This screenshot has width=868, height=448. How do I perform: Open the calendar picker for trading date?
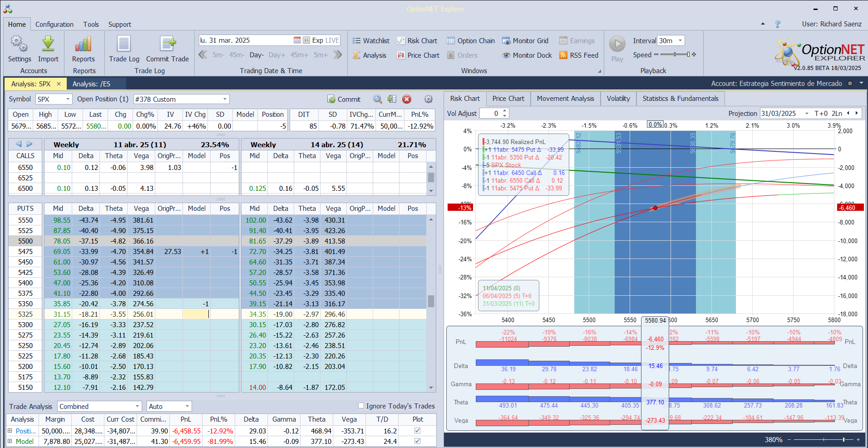pyautogui.click(x=297, y=40)
